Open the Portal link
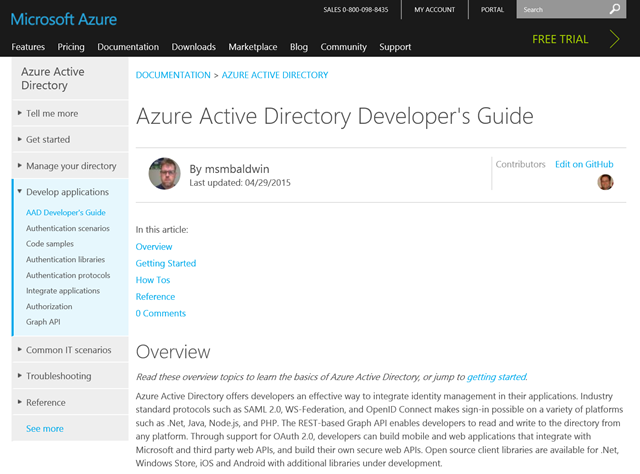Viewport: 640px width, 474px height. (x=492, y=9)
